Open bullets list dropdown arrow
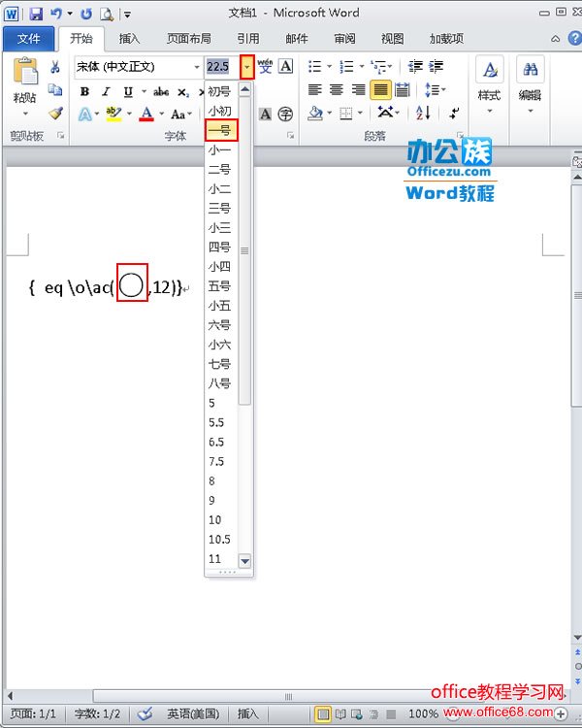 [x=329, y=67]
